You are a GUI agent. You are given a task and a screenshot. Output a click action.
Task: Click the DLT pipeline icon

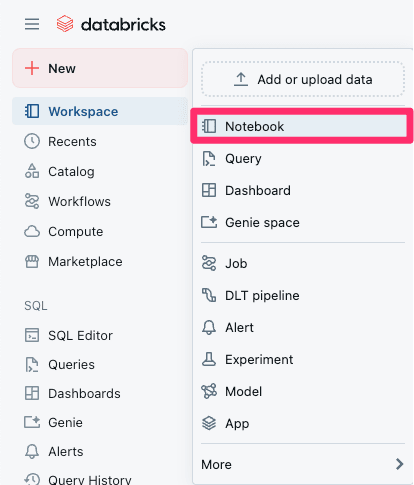click(209, 295)
